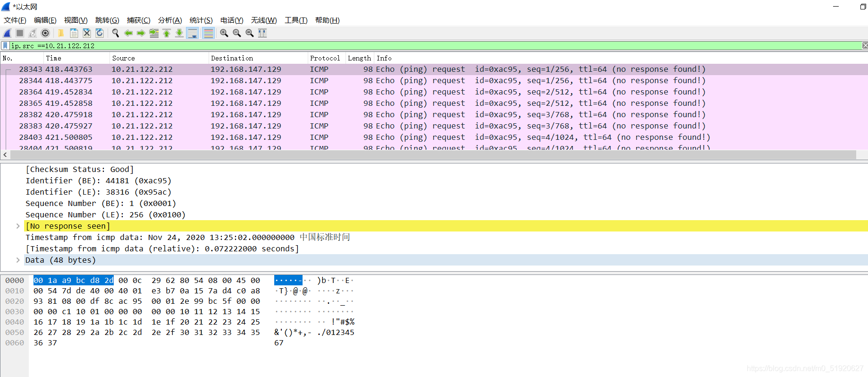Stop the running capture
The image size is (868, 377).
click(20, 33)
